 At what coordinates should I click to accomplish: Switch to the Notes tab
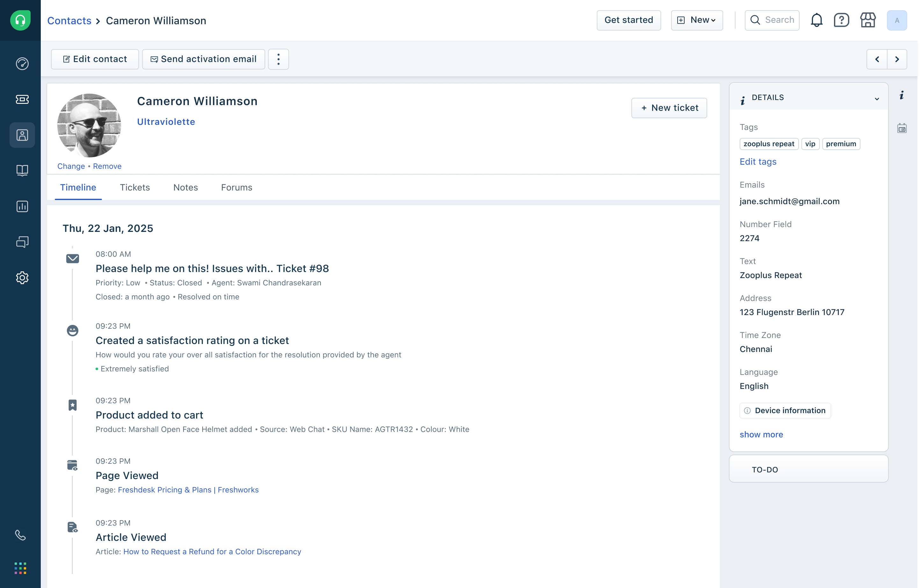coord(185,188)
